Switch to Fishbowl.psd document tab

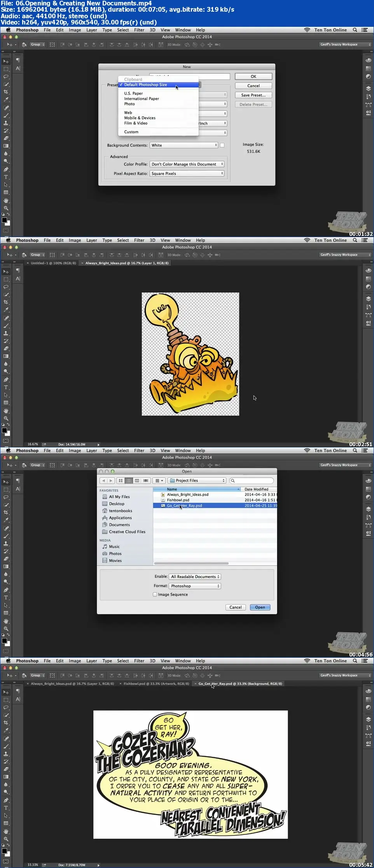pyautogui.click(x=156, y=684)
